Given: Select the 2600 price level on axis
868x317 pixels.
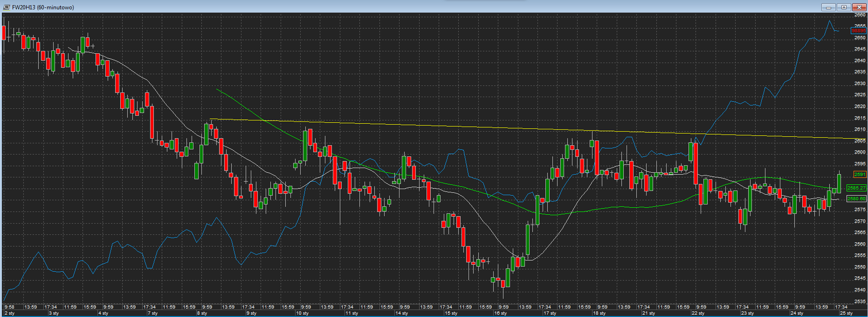Looking at the screenshot, I should click(x=860, y=152).
